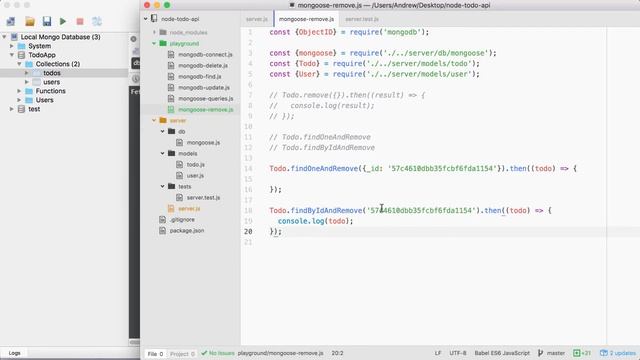Open user.js in models folder
Image resolution: width=640 pixels, height=360 pixels.
[195, 176]
